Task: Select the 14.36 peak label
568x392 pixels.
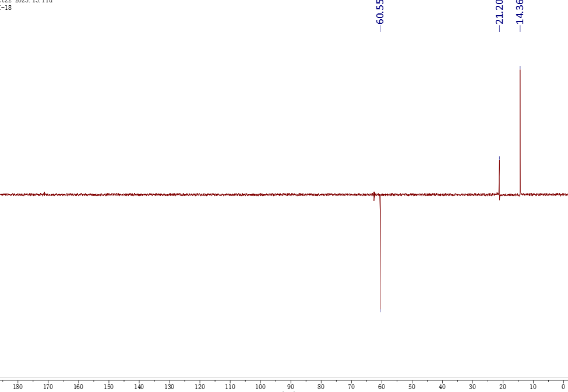Action: point(520,12)
